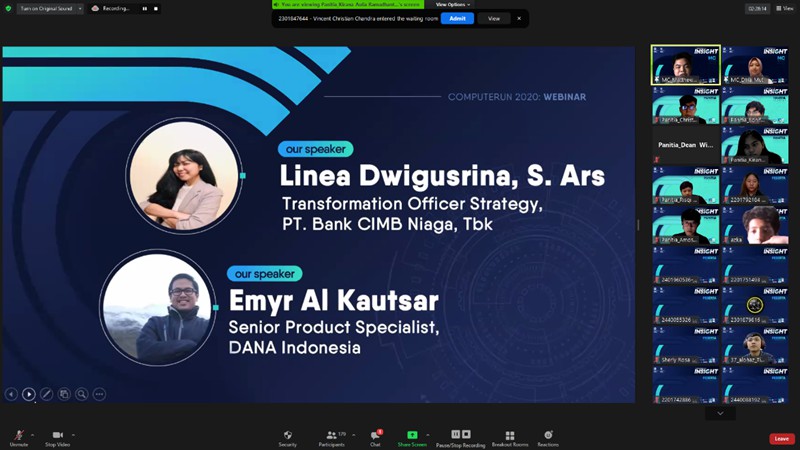Viewport: 800px width, 450px height.
Task: Select the participant tile 2201792104
Action: (755, 185)
